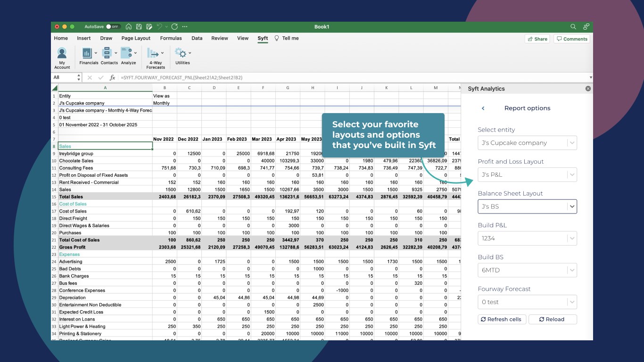Expand the Analyze dropdown arrow
Viewport: 644px width, 362px height.
pos(136,53)
